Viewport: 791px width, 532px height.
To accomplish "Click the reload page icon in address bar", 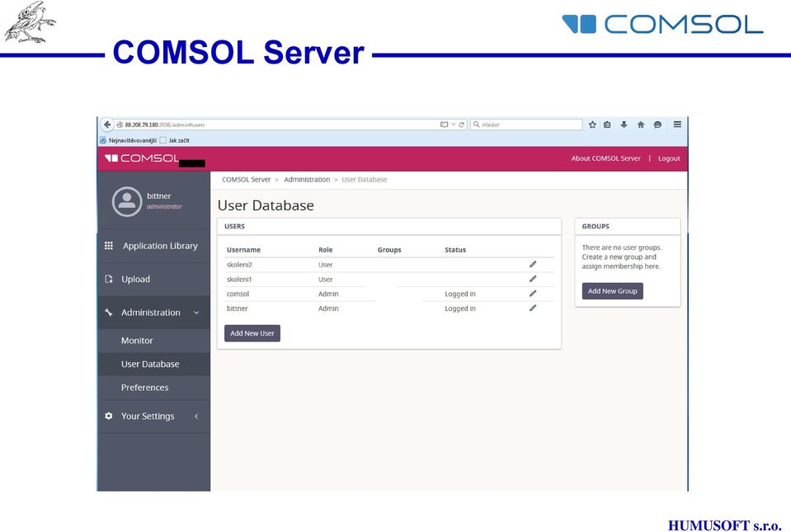I will [462, 125].
